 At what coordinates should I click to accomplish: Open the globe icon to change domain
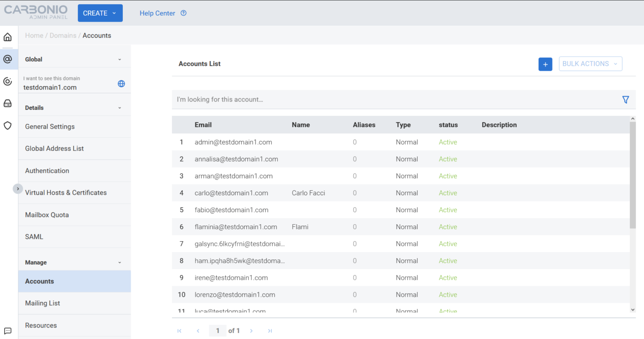(121, 84)
